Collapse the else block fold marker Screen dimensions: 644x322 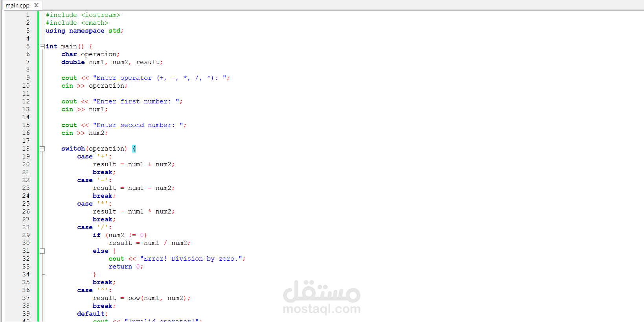[x=42, y=251]
